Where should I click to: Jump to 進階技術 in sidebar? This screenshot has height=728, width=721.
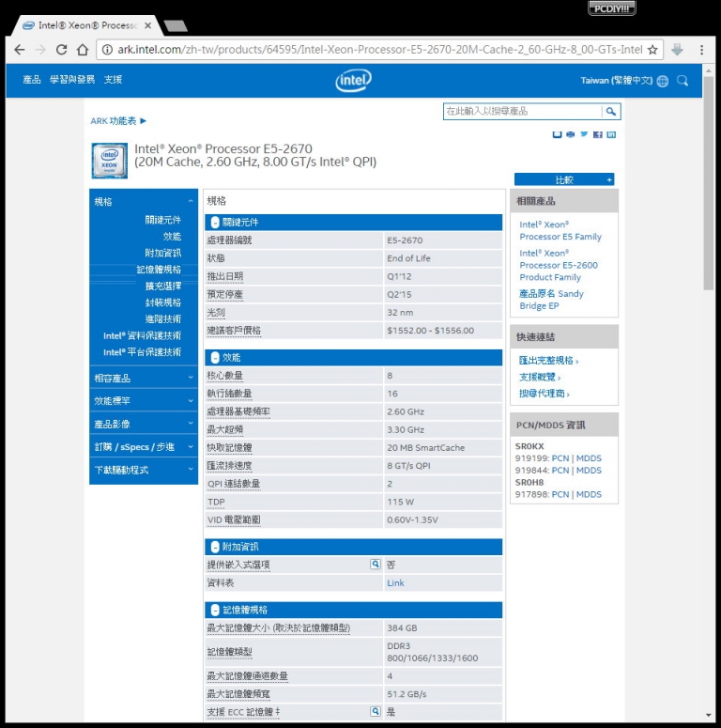(x=162, y=319)
